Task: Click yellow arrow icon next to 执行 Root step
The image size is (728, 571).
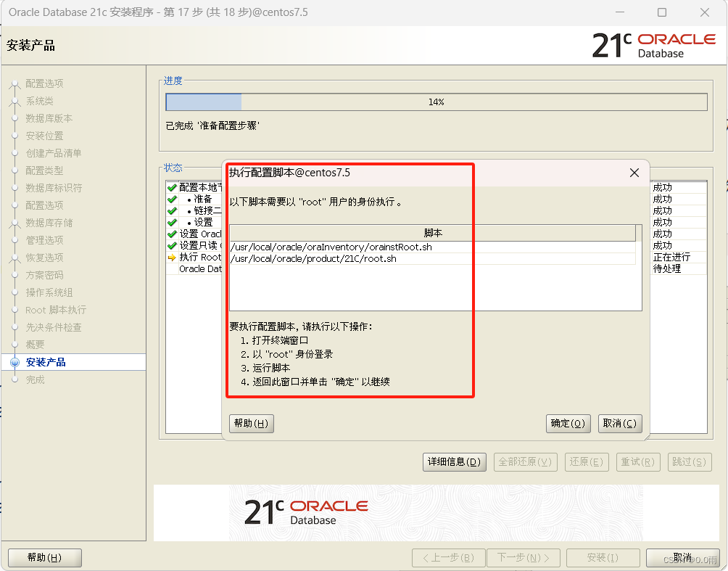Action: (171, 256)
